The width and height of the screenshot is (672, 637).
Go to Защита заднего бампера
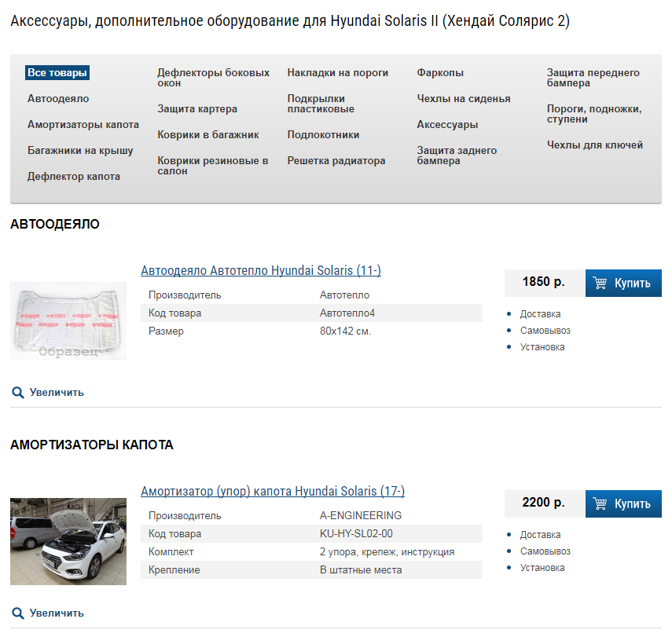457,156
